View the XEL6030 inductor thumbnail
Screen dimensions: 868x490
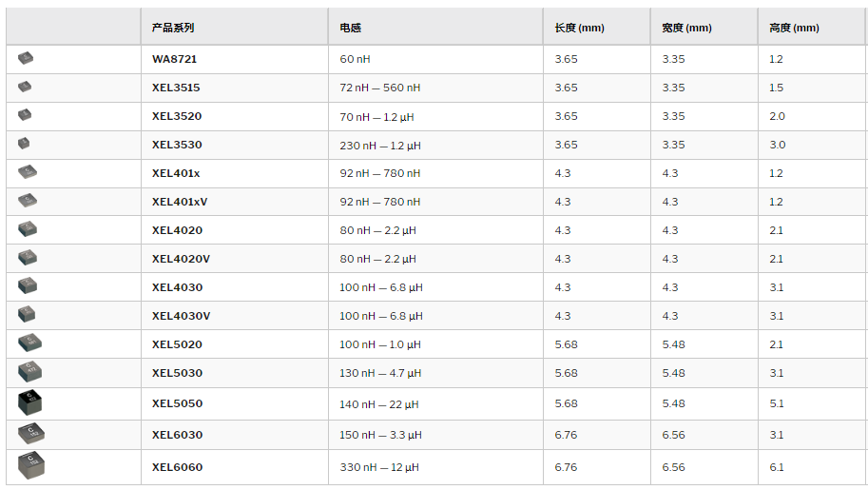coord(31,434)
